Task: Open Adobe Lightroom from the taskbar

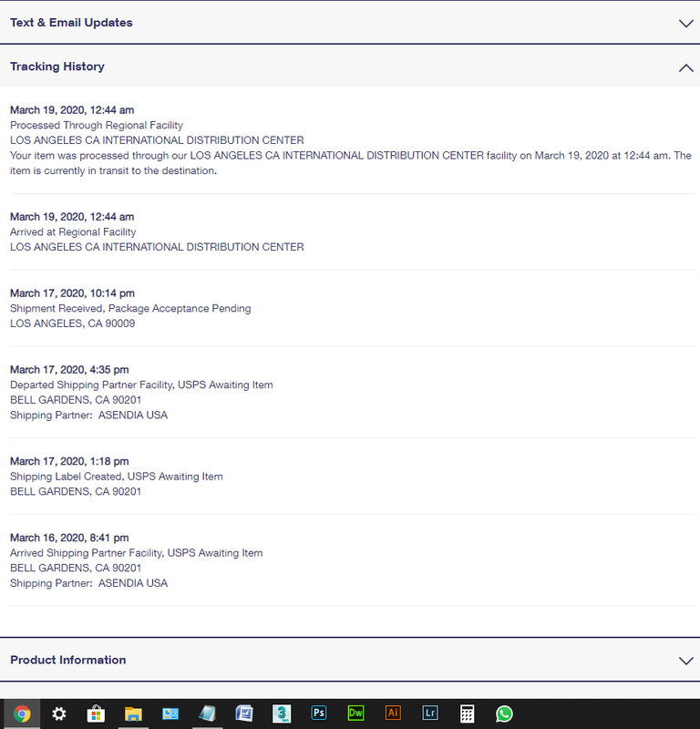Action: coord(430,713)
